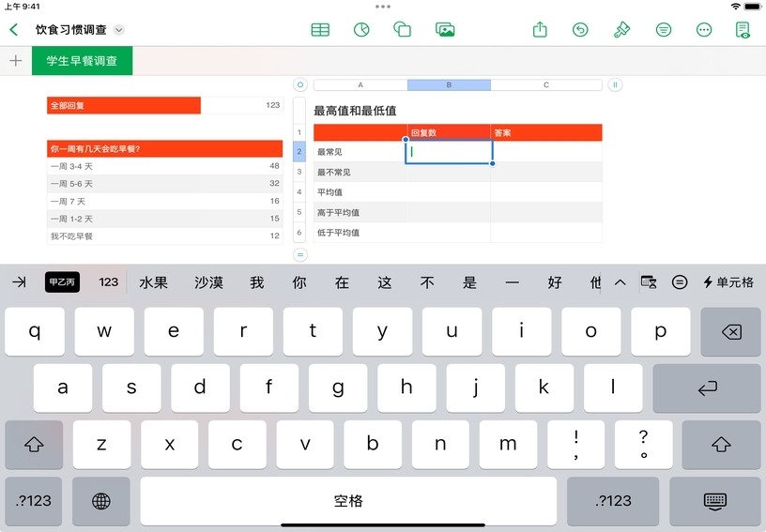
Task: Tap the 单元格 action button
Action: pyautogui.click(x=728, y=282)
